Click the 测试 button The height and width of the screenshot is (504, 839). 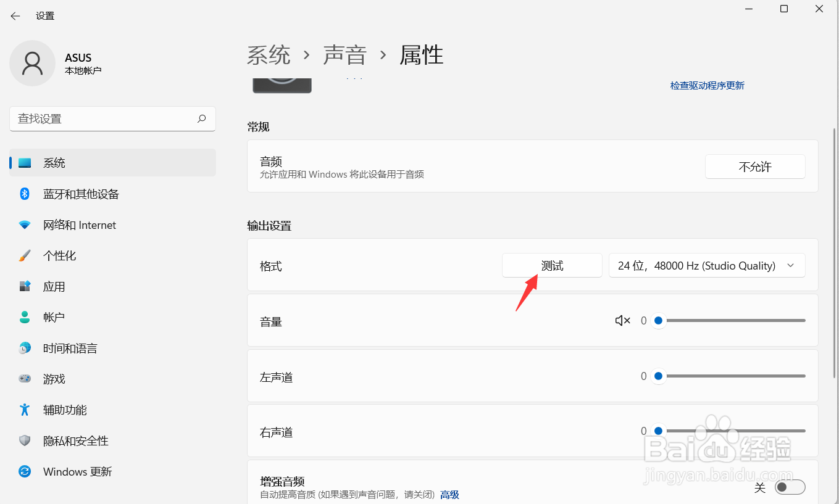pyautogui.click(x=552, y=265)
